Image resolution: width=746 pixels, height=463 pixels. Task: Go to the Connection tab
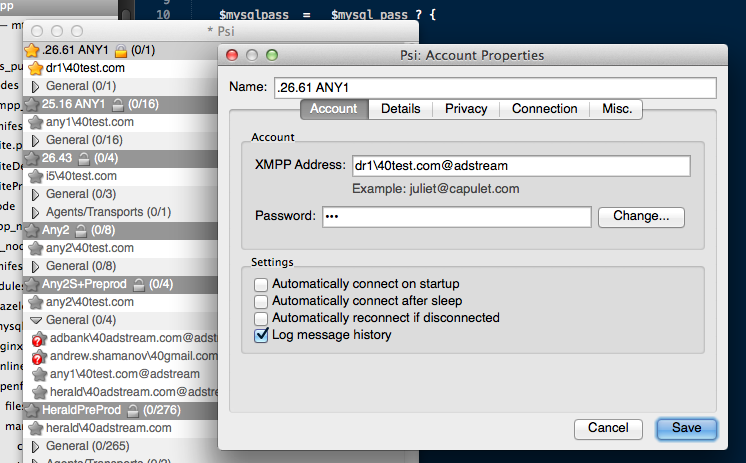point(544,109)
